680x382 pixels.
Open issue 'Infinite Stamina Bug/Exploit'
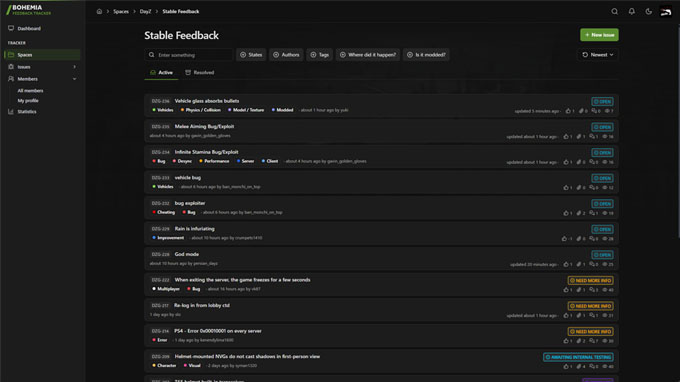click(206, 152)
